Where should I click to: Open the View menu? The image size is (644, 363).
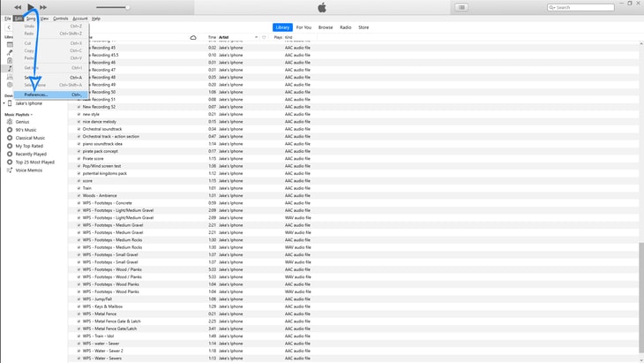tap(44, 19)
